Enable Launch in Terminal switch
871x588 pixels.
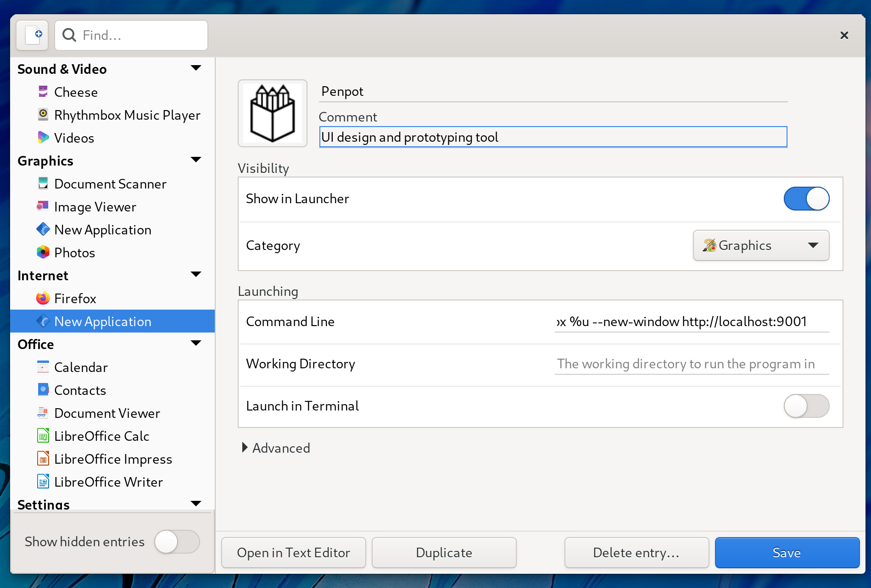806,406
